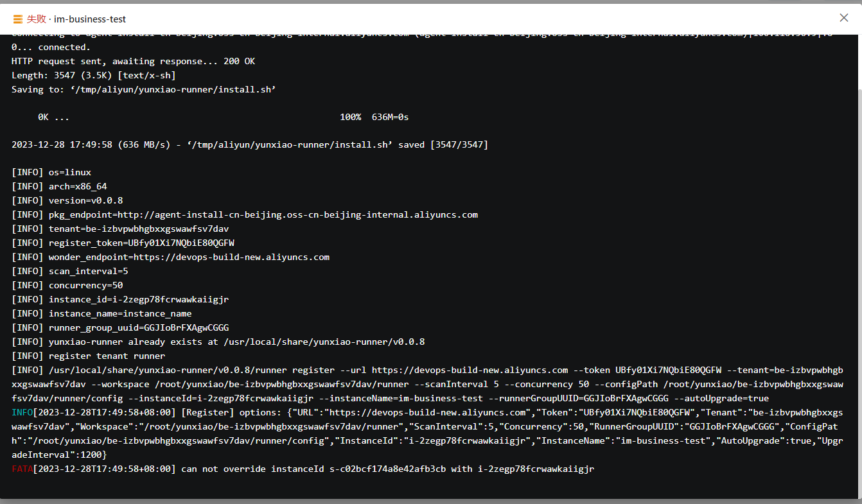The height and width of the screenshot is (504, 862).
Task: Click the '[INFO] version=v0.0.8' log line
Action: coord(67,201)
